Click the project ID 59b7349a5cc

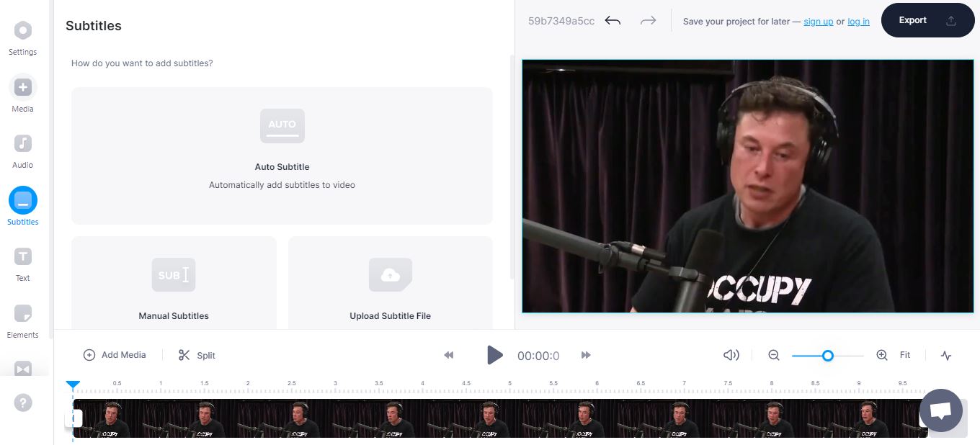[x=561, y=21]
